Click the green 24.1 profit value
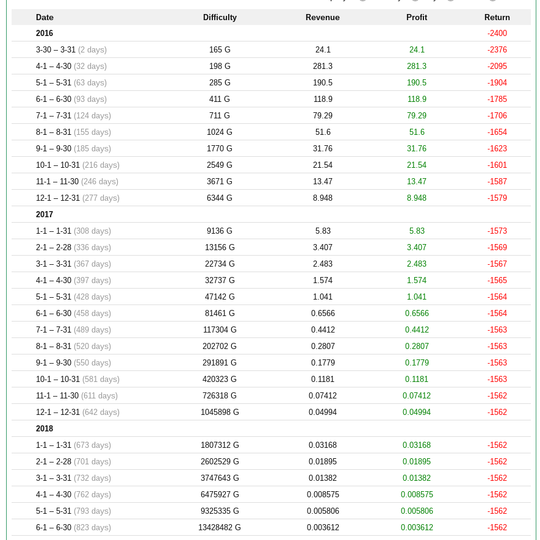This screenshot has height=540, width=540. click(x=417, y=50)
